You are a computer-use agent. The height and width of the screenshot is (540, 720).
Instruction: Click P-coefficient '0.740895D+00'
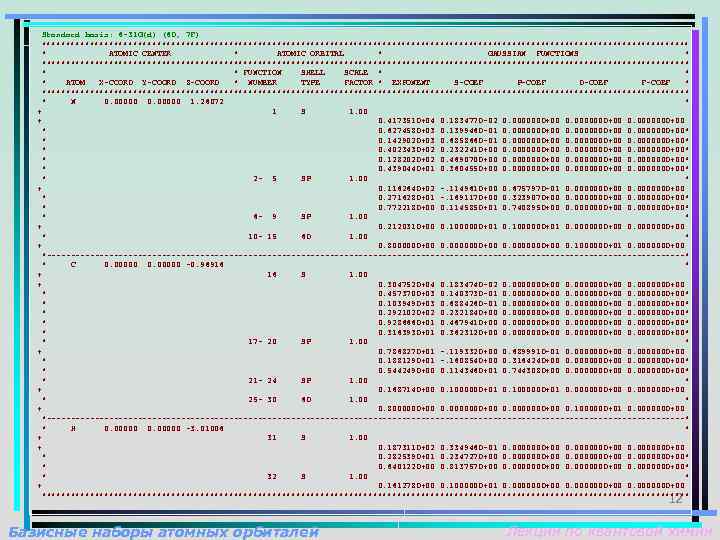(x=531, y=208)
